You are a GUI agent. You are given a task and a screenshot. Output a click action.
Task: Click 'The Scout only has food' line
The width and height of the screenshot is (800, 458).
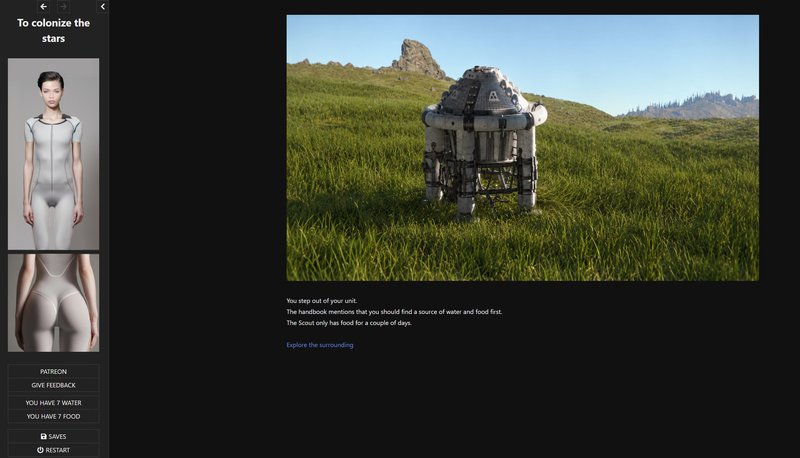[x=349, y=323]
